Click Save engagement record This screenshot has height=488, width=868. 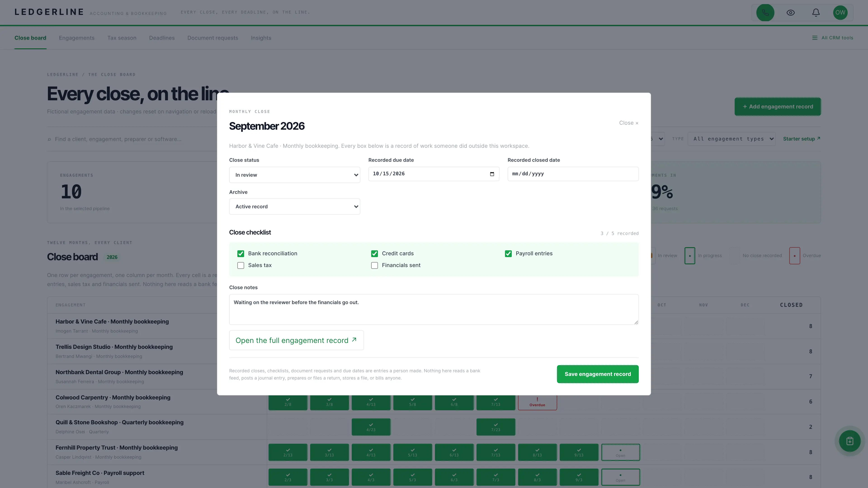click(x=597, y=374)
